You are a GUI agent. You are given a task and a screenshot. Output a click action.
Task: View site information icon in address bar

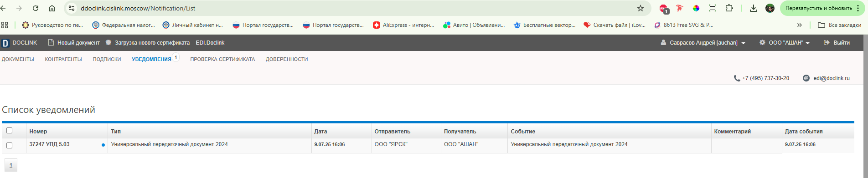(71, 8)
